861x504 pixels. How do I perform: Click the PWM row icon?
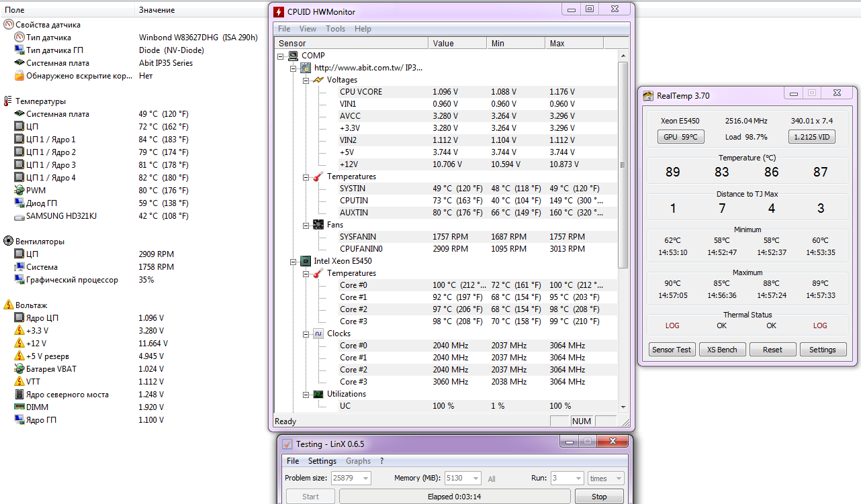[x=19, y=191]
